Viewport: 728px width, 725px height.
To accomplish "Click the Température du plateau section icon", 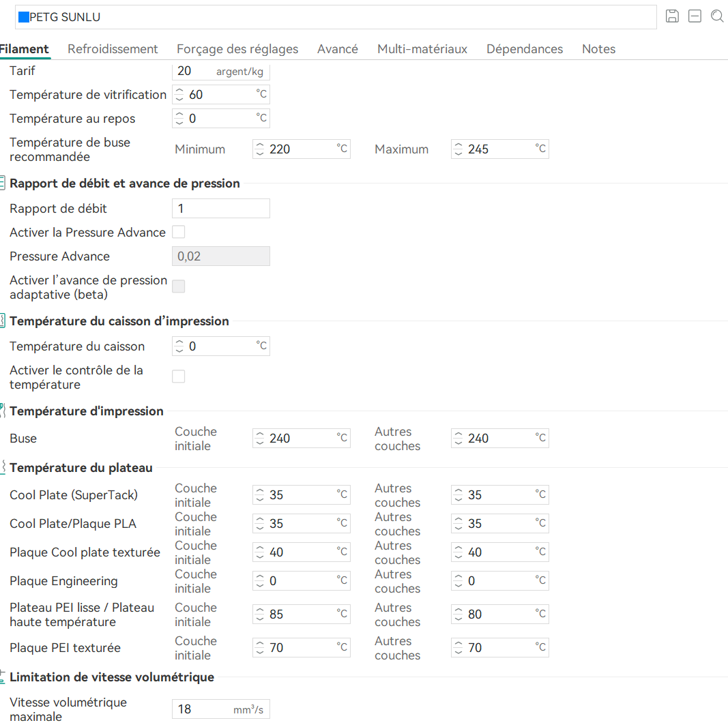I will click(x=3, y=468).
